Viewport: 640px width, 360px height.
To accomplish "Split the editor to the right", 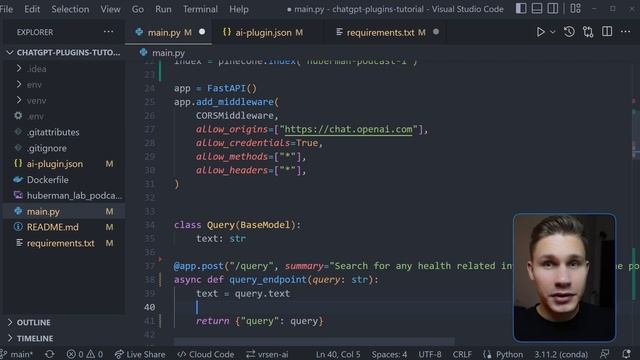I will pyautogui.click(x=607, y=31).
